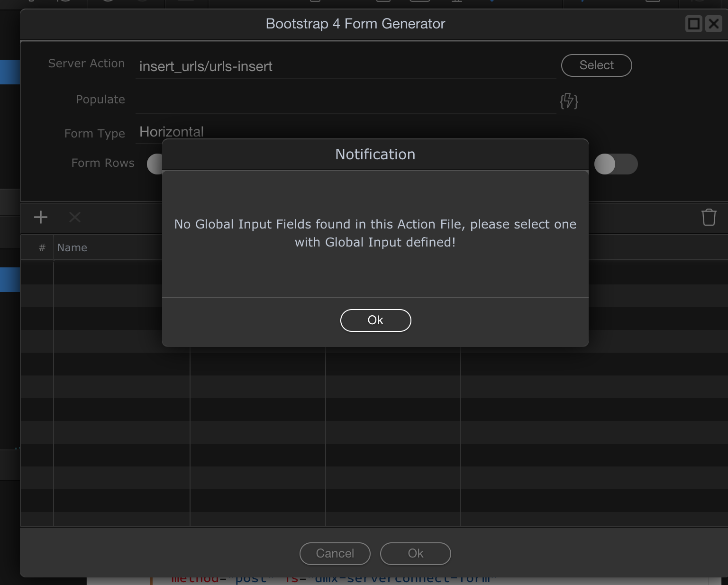728x585 pixels.
Task: Open the Populate dynamic data picker icon
Action: pos(569,101)
